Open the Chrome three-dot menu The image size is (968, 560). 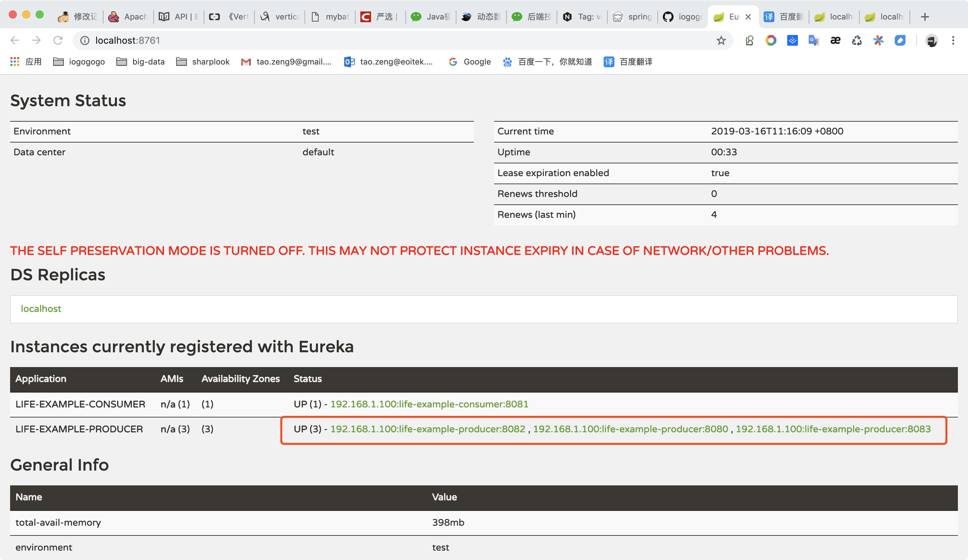[953, 40]
